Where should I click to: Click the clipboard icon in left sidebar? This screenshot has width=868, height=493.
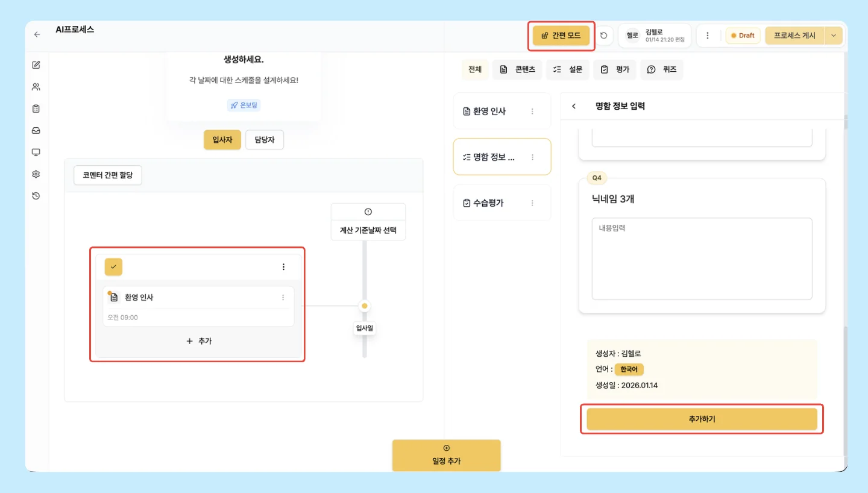coord(36,109)
